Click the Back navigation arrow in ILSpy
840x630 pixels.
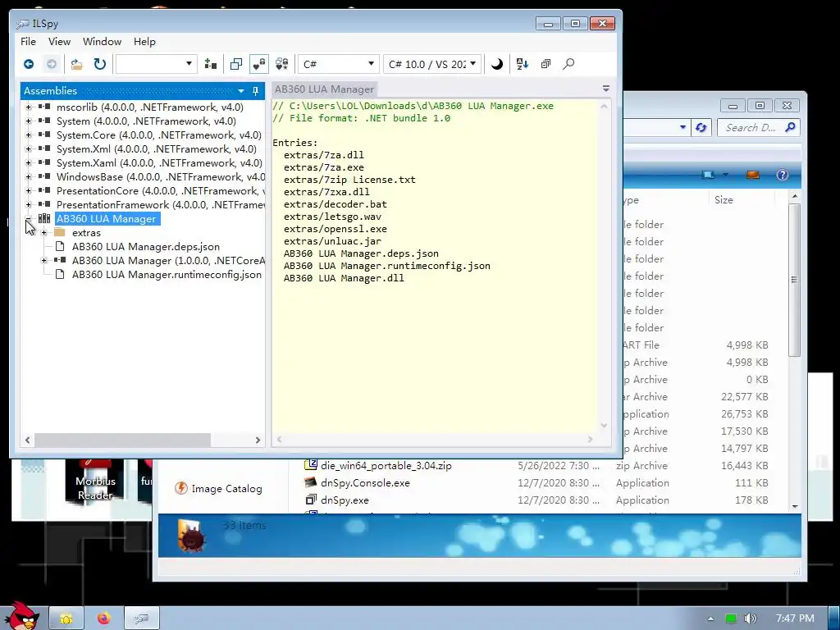[29, 64]
